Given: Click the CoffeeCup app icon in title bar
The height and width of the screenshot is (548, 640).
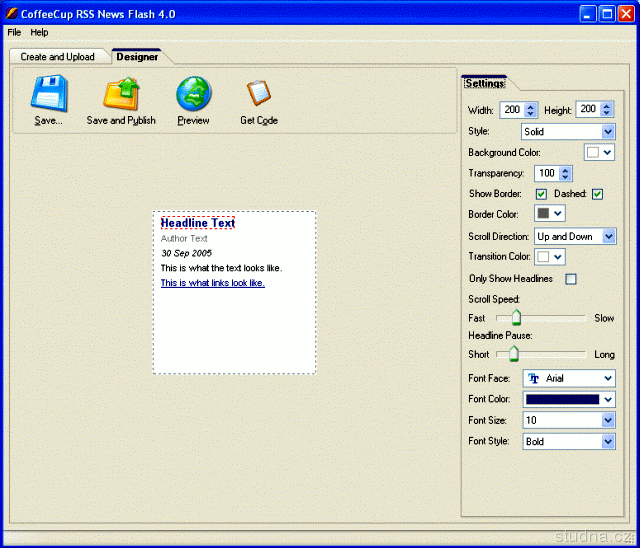Looking at the screenshot, I should (11, 13).
